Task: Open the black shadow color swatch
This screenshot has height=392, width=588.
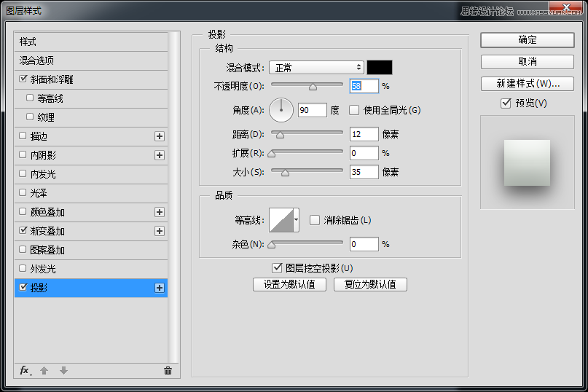Action: coord(380,68)
